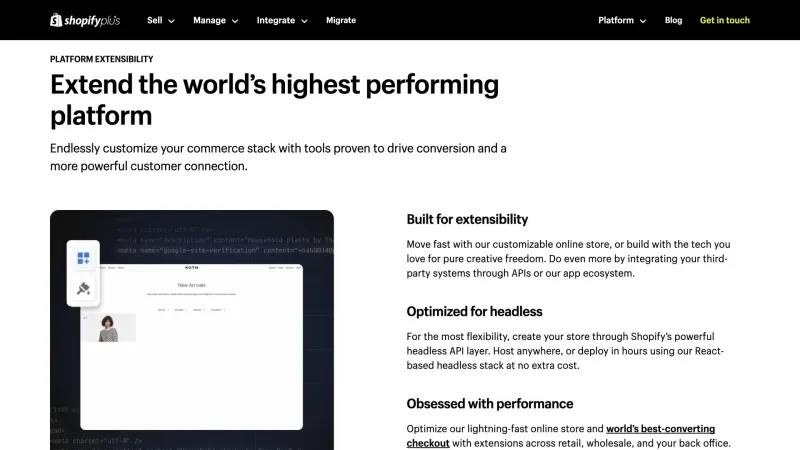
Task: Open the Integrate menu
Action: (x=276, y=20)
